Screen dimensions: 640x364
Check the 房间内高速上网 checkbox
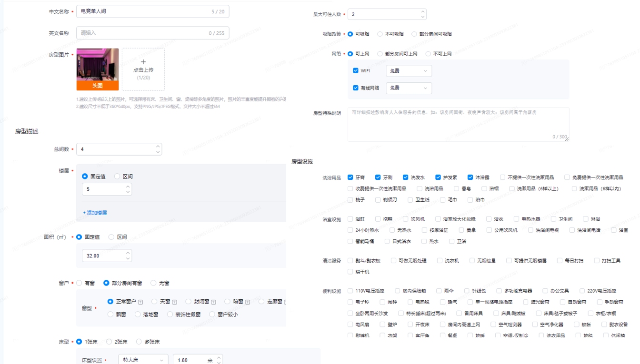[x=443, y=325]
